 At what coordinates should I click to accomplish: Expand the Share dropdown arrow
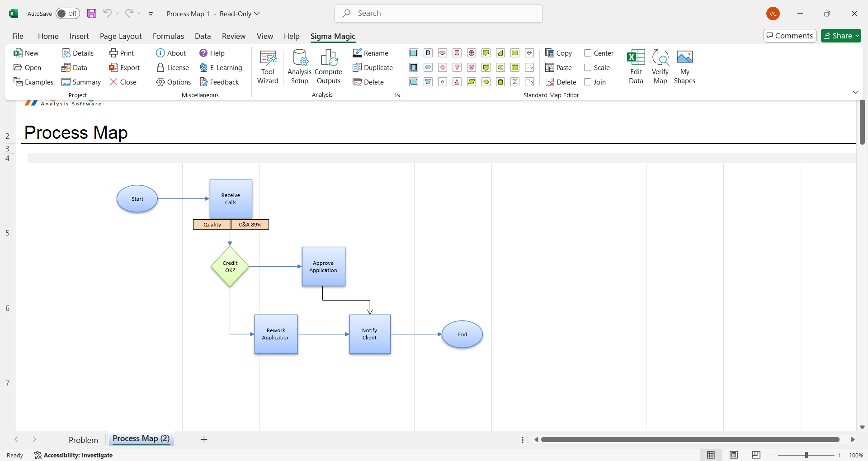(x=857, y=36)
